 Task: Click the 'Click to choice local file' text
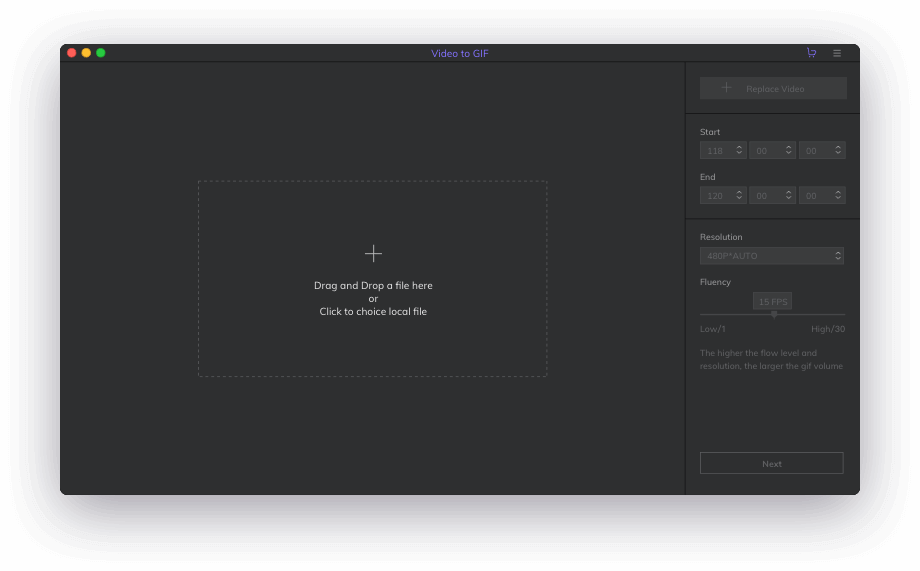[373, 312]
